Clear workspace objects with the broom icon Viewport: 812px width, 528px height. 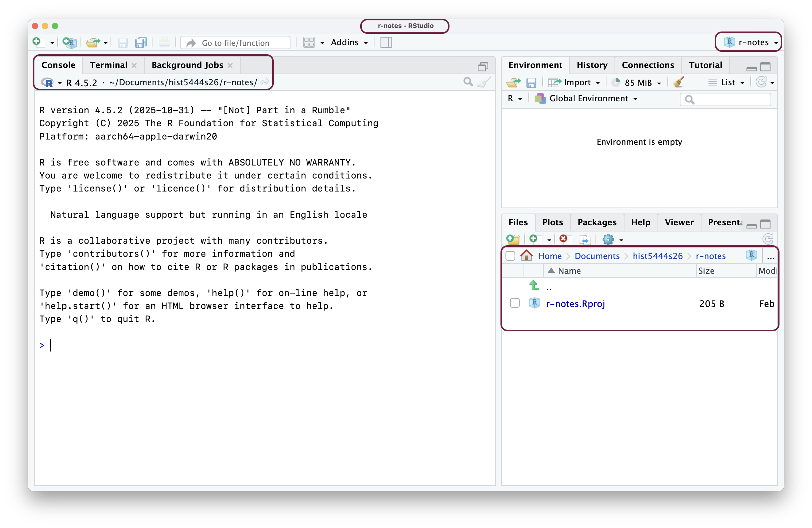click(678, 82)
